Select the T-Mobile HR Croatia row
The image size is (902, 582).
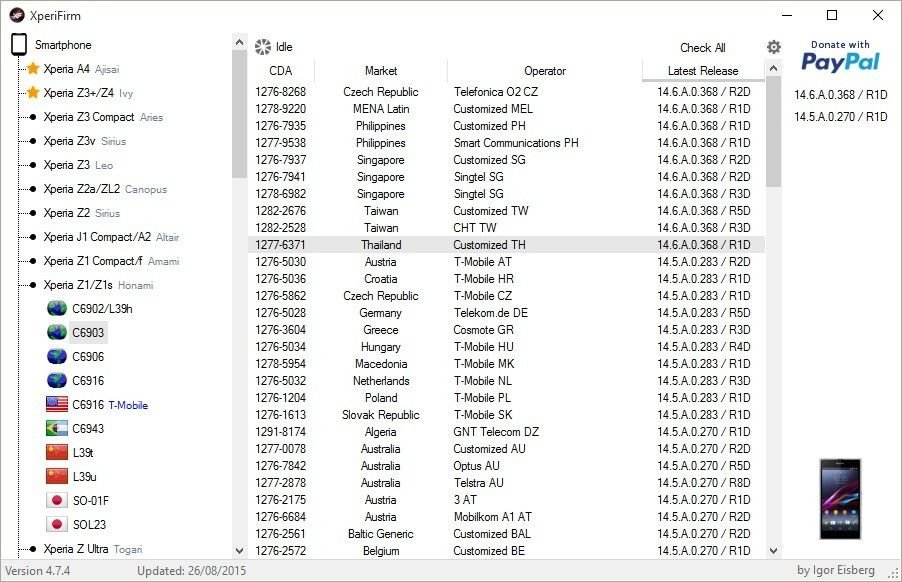506,279
